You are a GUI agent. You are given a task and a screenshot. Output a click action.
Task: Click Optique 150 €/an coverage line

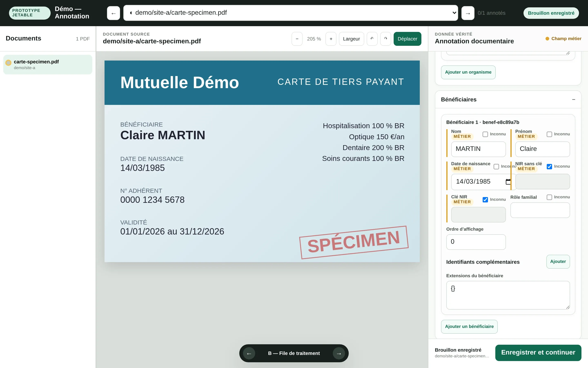coord(376,137)
